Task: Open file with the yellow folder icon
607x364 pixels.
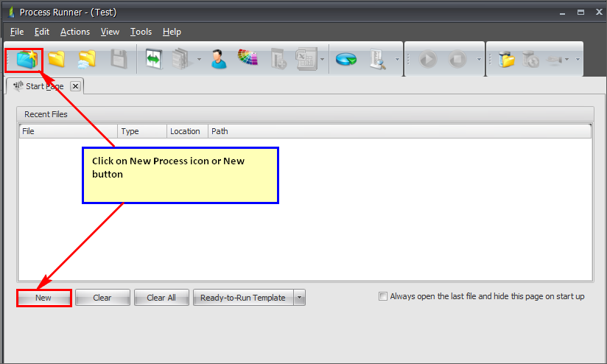Action: (57, 59)
